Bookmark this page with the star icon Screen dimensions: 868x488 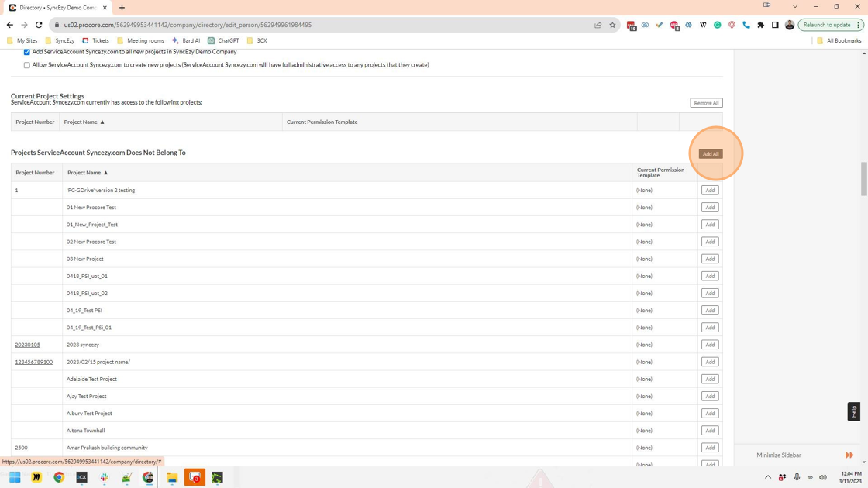[x=612, y=25]
